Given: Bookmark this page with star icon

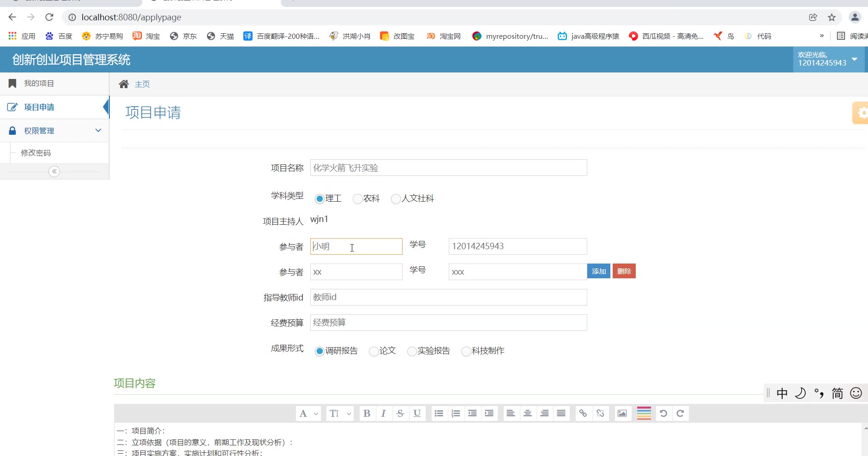Looking at the screenshot, I should pyautogui.click(x=832, y=18).
